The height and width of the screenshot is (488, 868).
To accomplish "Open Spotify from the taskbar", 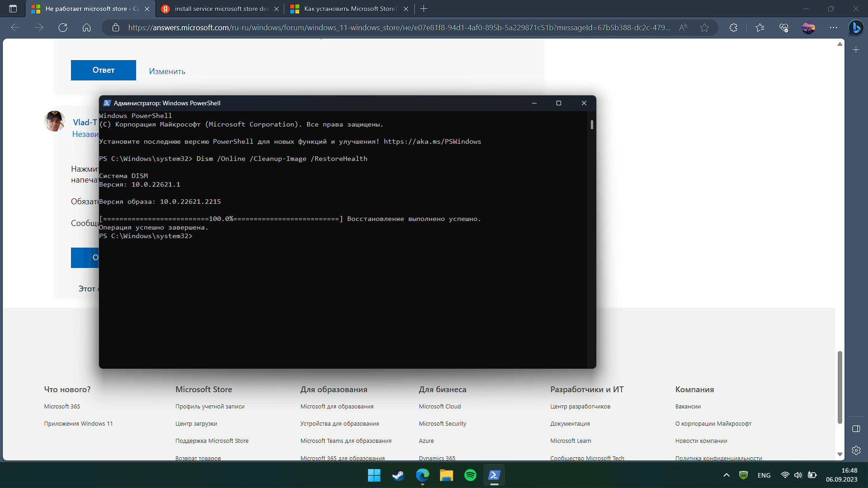I will [x=470, y=475].
